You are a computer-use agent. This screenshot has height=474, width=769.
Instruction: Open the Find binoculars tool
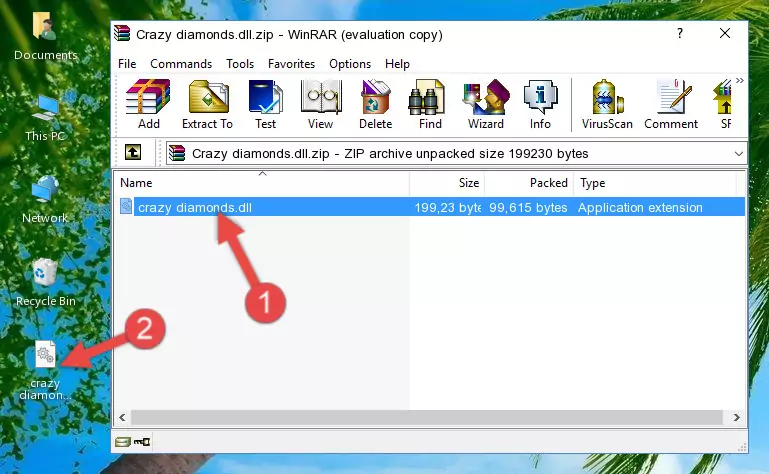click(430, 104)
